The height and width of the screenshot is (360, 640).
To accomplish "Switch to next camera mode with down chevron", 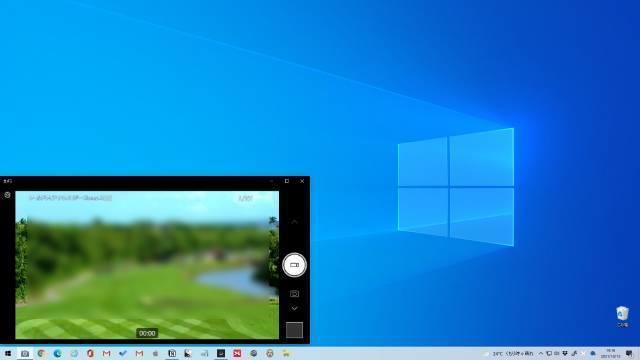I will pos(294,309).
